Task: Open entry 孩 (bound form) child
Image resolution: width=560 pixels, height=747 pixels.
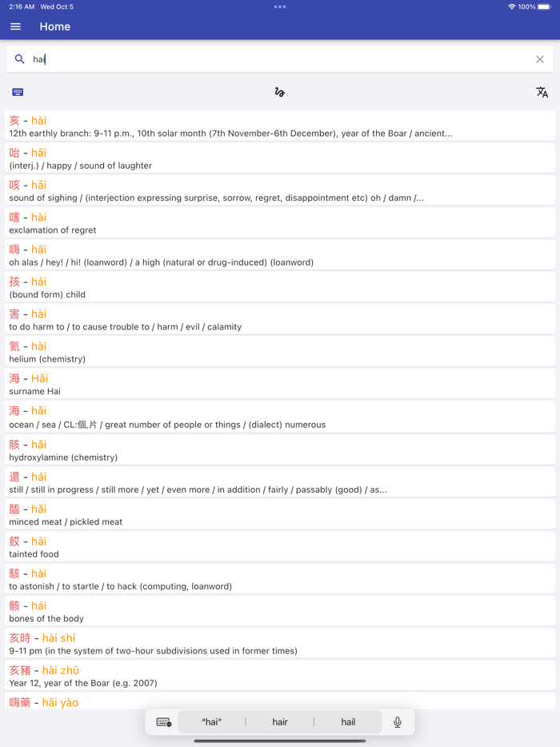Action: (x=280, y=288)
